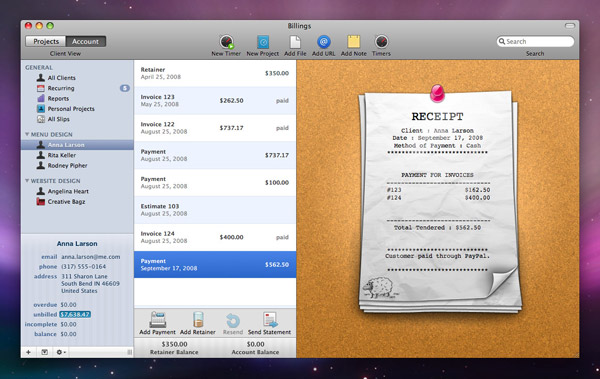This screenshot has height=379, width=600.
Task: Open the gear action menu
Action: [61, 352]
